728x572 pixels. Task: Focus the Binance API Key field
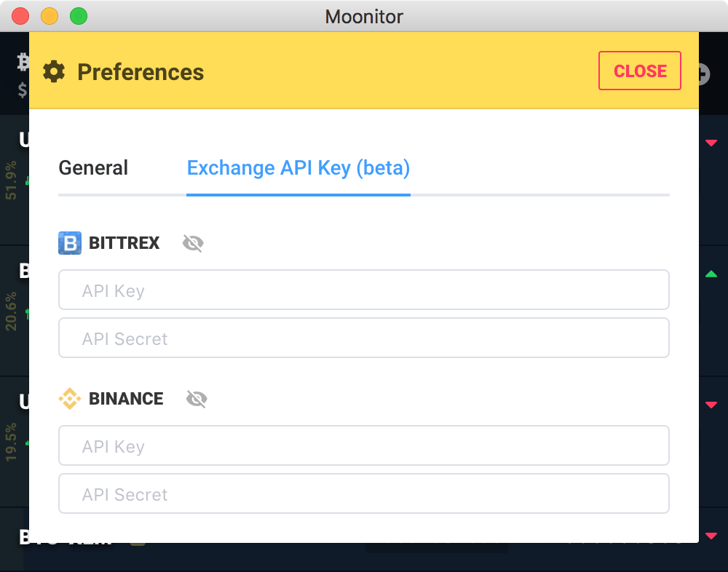(x=364, y=445)
